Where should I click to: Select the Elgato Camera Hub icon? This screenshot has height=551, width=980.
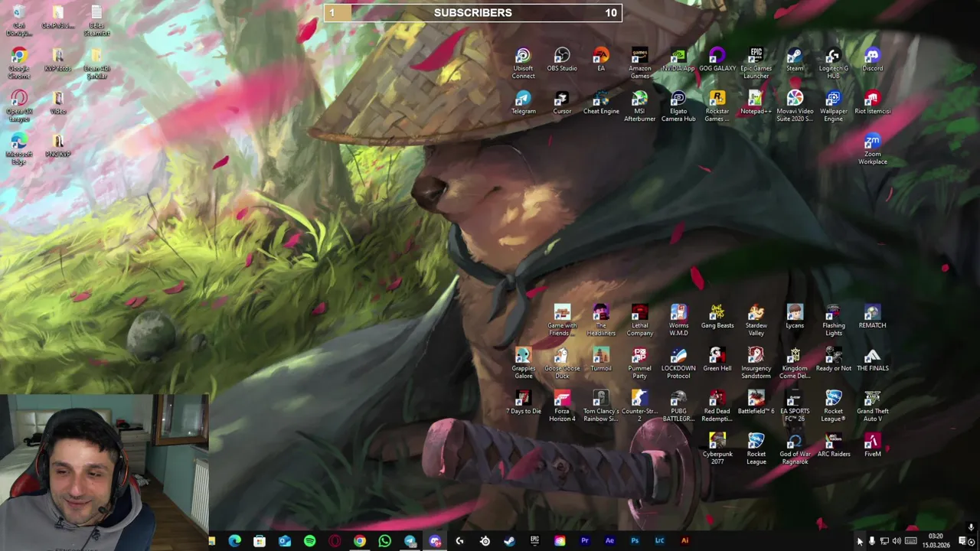click(678, 106)
